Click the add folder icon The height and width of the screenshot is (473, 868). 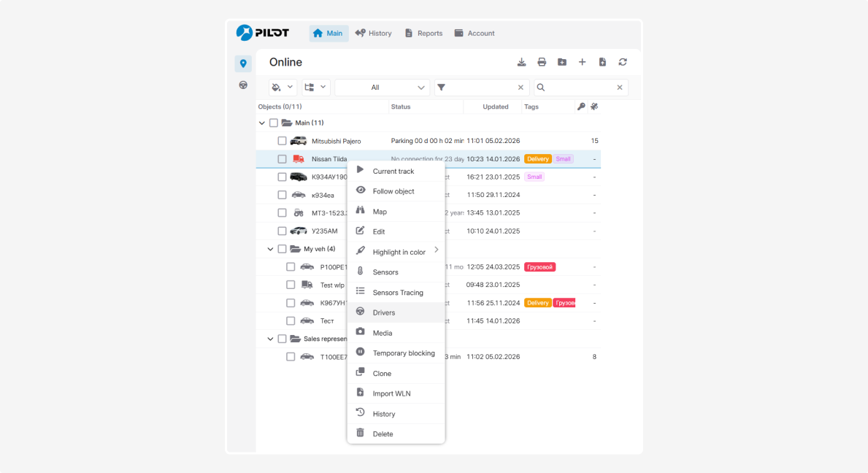[x=562, y=63]
